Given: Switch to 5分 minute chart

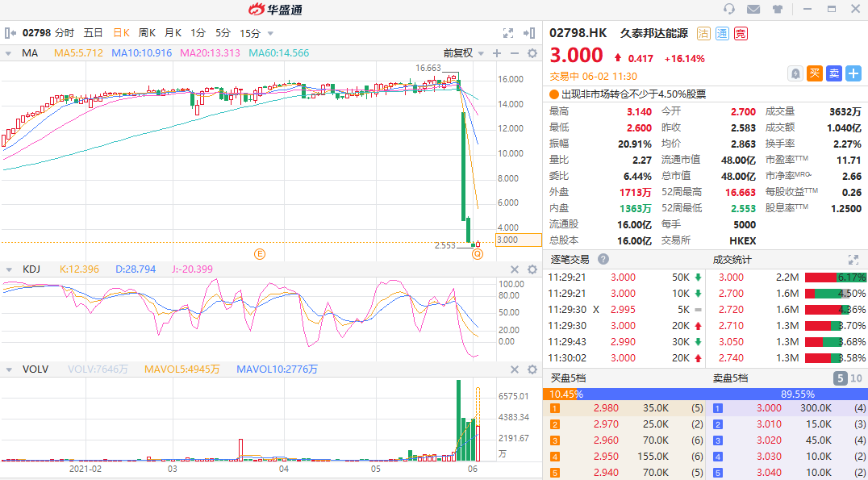Looking at the screenshot, I should 223,33.
